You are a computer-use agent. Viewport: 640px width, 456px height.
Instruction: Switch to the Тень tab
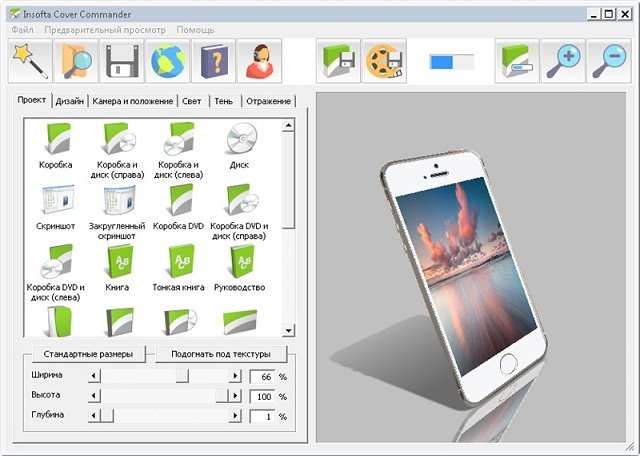coord(224,101)
